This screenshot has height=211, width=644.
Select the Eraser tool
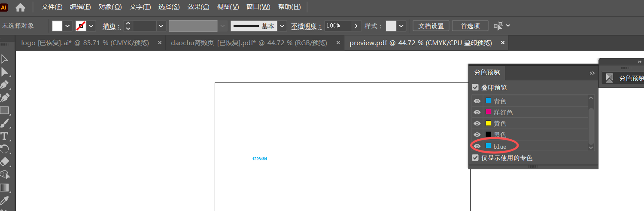coord(5,162)
